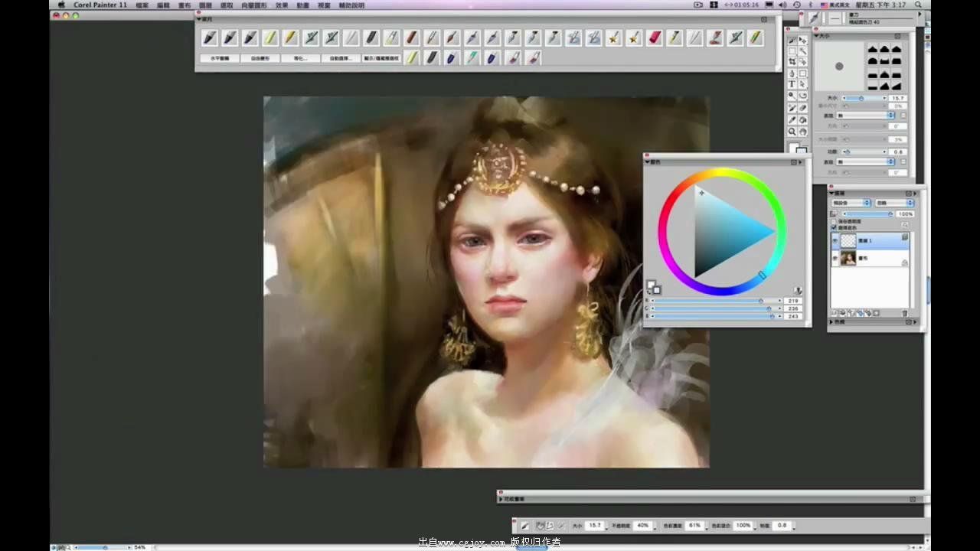Open the layer composite method dropdown

coord(851,203)
